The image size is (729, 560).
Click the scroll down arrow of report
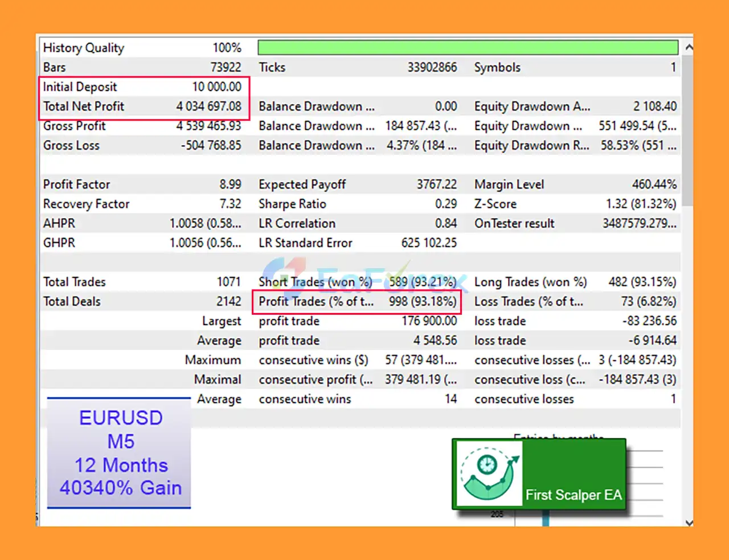point(689,522)
